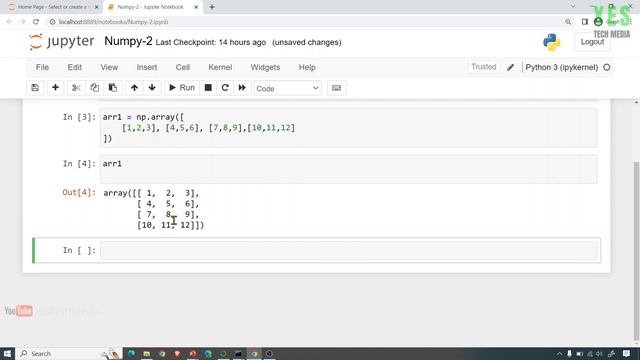Click the Last Checkpoint text
This screenshot has height=360, width=640.
(211, 42)
